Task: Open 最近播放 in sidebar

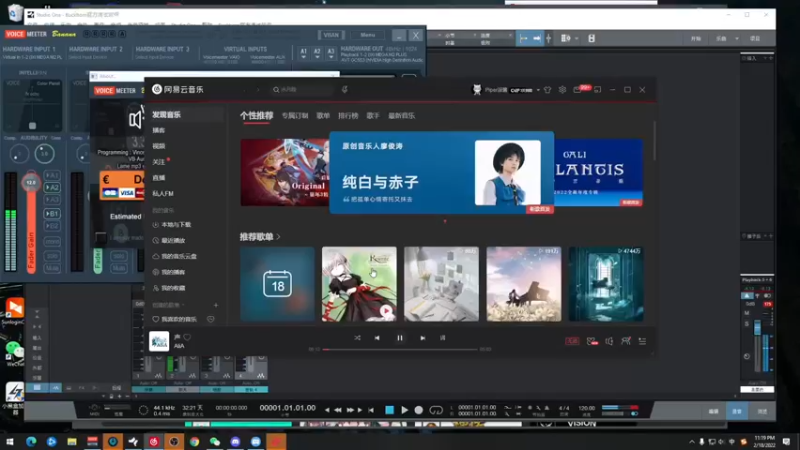Action: (173, 240)
